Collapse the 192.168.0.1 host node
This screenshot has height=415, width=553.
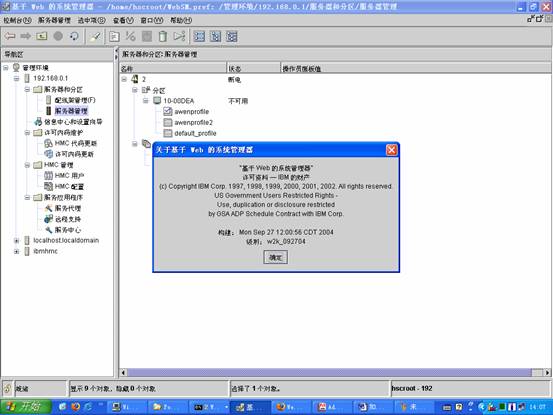point(17,78)
